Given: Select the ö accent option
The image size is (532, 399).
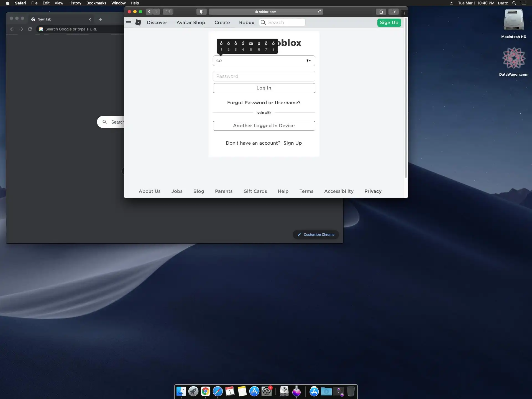Looking at the screenshot, I should click(228, 44).
